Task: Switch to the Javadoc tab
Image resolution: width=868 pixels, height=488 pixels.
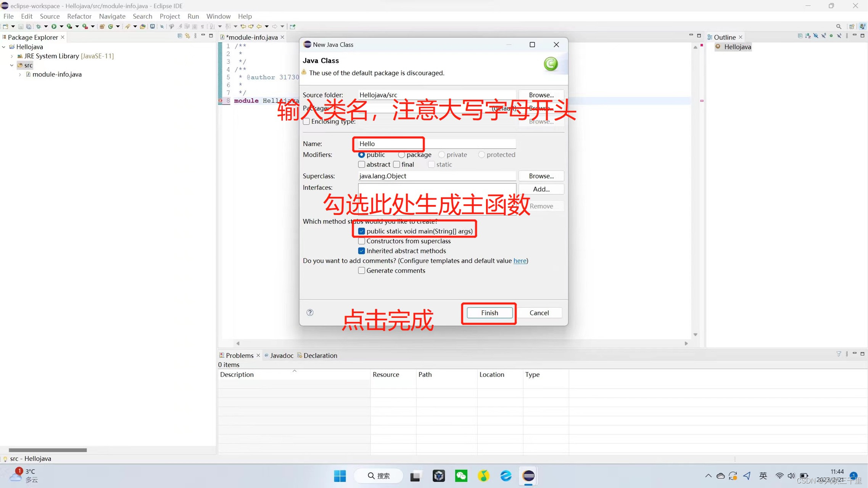Action: [x=281, y=355]
